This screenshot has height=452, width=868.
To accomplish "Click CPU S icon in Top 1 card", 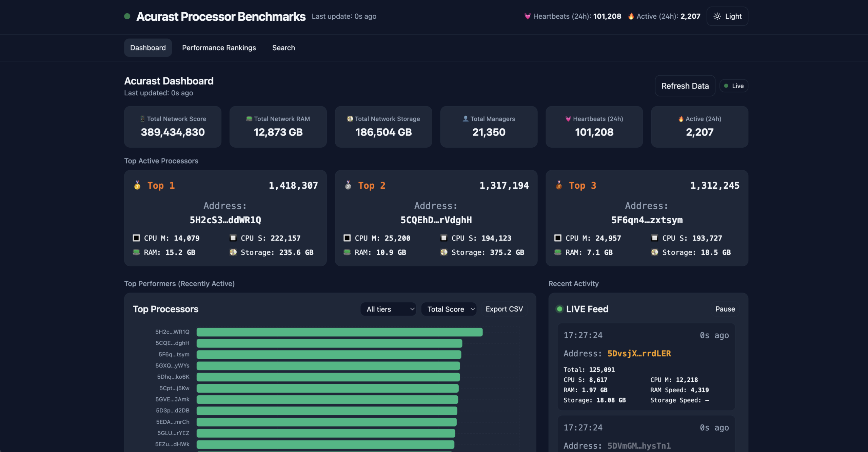I will (233, 238).
